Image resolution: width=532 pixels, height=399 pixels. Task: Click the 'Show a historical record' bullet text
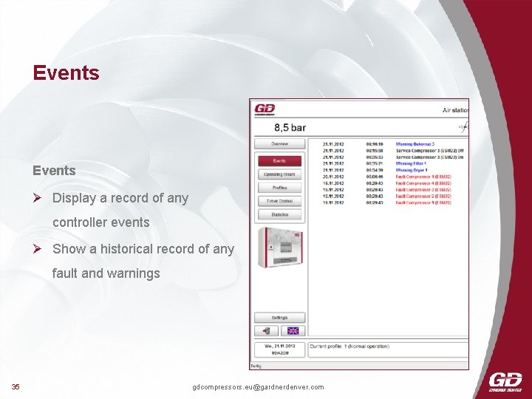(143, 249)
